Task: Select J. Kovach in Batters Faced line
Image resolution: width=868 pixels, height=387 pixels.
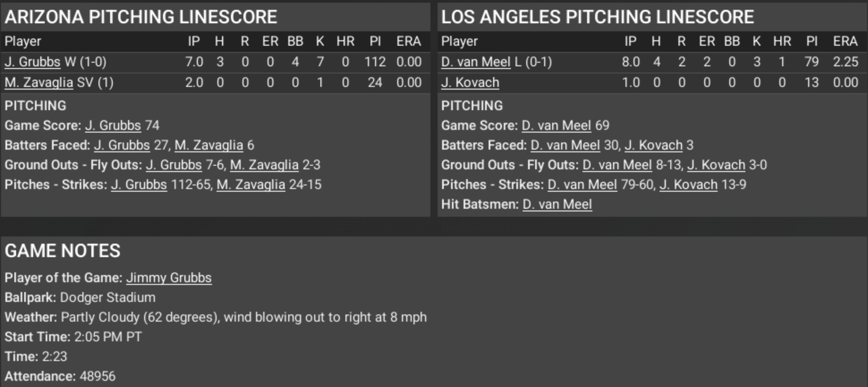Action: pyautogui.click(x=653, y=145)
